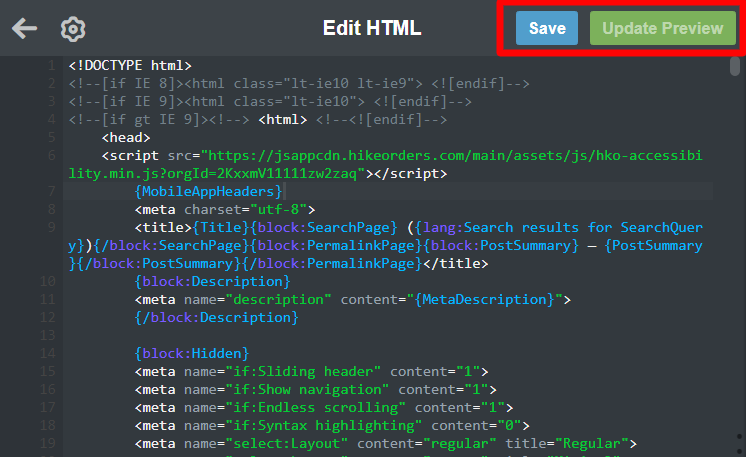Click the {MobileAppHeaders} variable

208,192
